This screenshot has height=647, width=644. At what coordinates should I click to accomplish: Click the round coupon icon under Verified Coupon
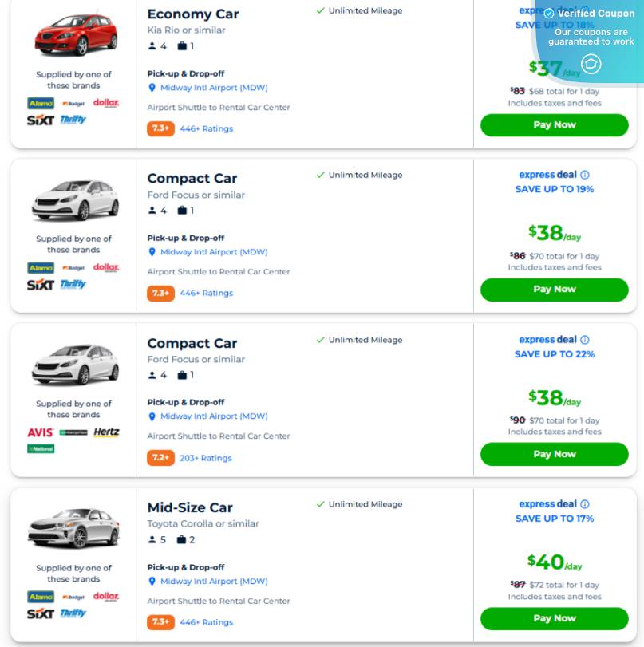591,64
